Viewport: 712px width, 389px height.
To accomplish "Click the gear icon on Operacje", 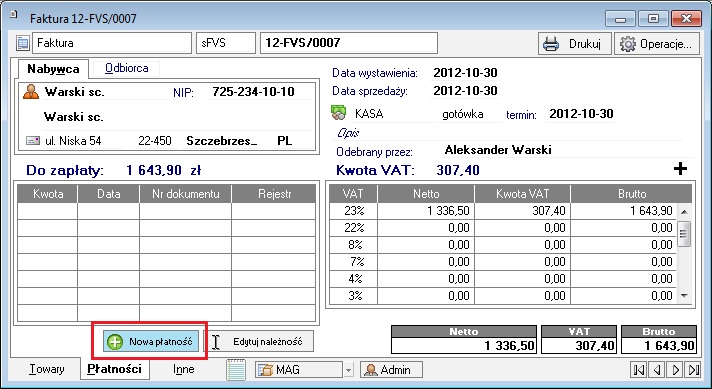I will (x=628, y=44).
